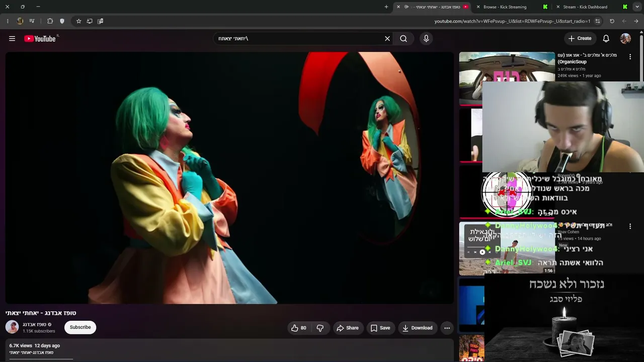Viewport: 644px width, 362px height.
Task: Dislike this video
Action: click(x=320, y=328)
